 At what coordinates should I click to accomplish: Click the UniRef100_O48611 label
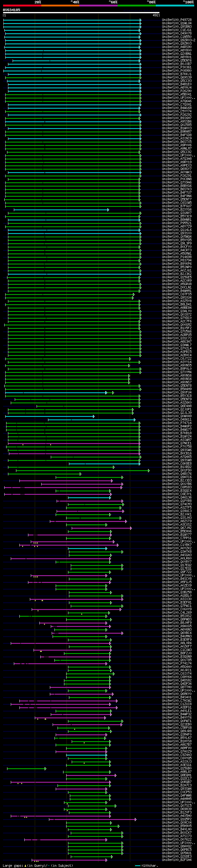177,419
